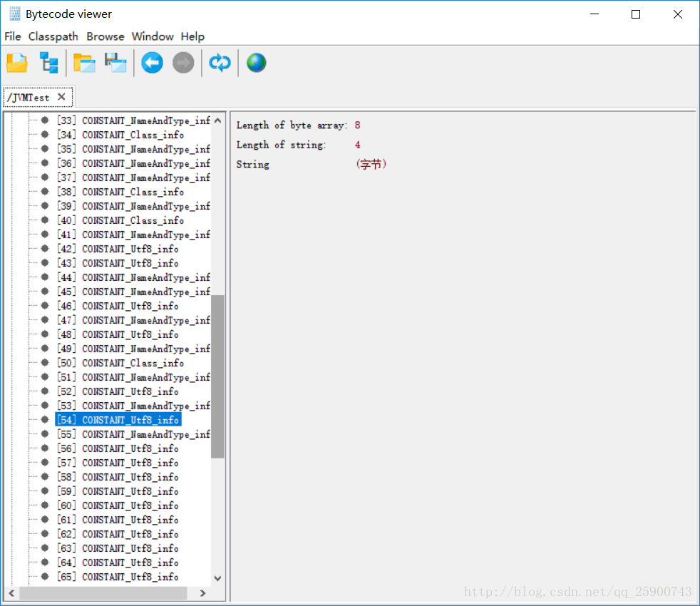Select [43] CONSTANT_Utf8_info entry
Viewport: 700px width, 606px height.
pos(118,263)
